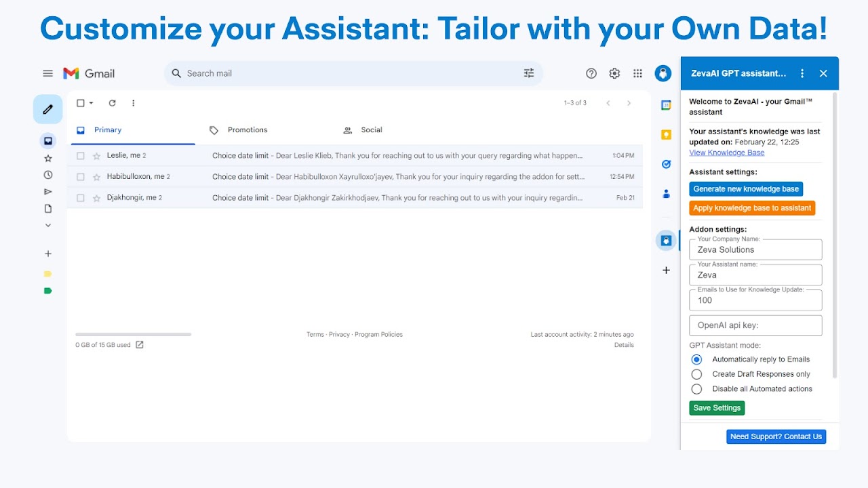
Task: Star the email from Djakhongir
Action: [96, 198]
